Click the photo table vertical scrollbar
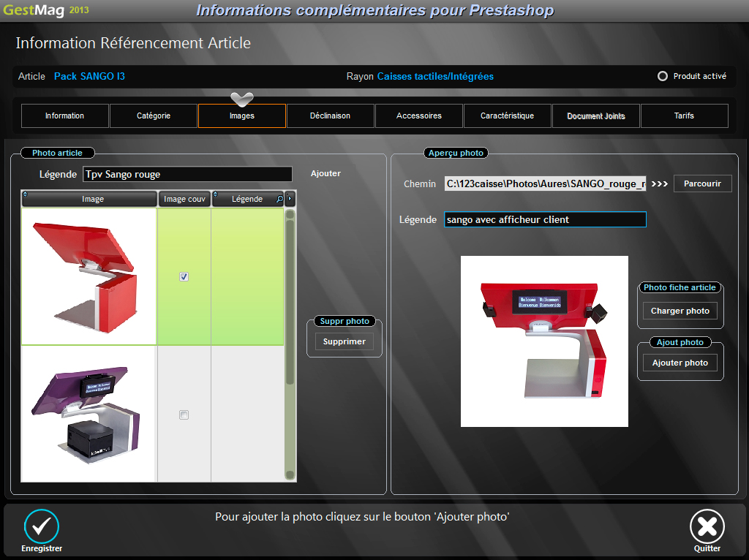The width and height of the screenshot is (749, 560). tap(290, 344)
